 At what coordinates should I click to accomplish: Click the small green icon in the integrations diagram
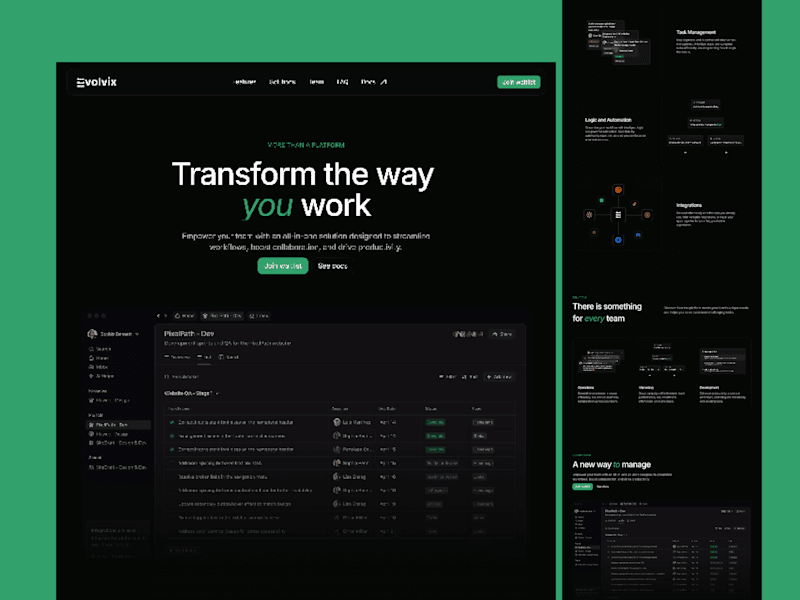point(602,201)
